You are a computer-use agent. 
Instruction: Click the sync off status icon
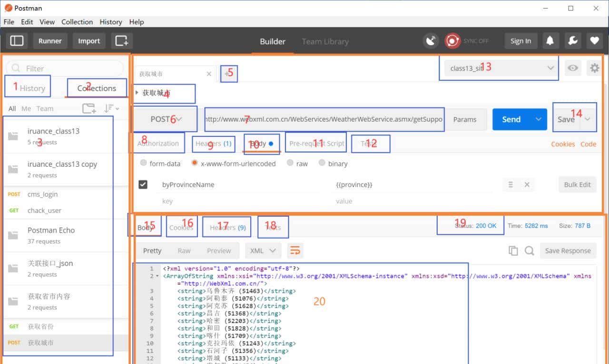tap(452, 41)
